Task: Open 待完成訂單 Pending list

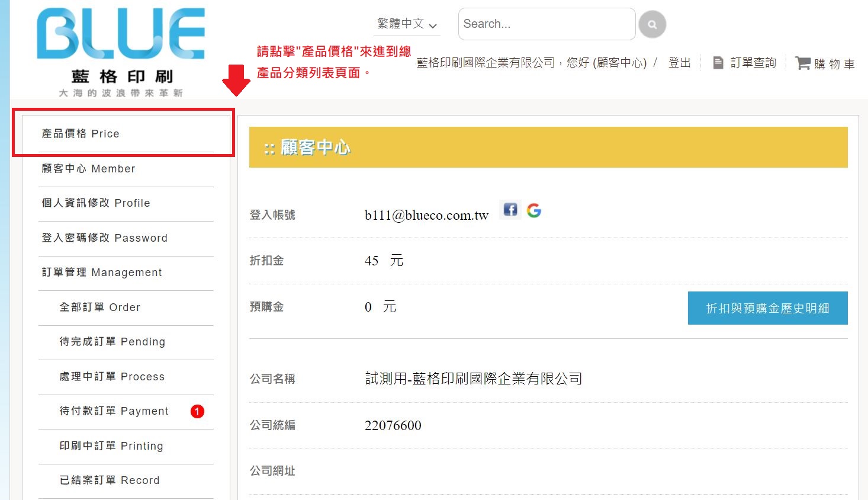Action: (126, 342)
